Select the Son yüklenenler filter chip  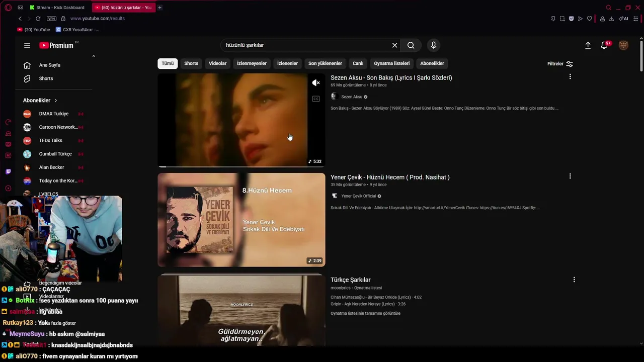[325, 63]
